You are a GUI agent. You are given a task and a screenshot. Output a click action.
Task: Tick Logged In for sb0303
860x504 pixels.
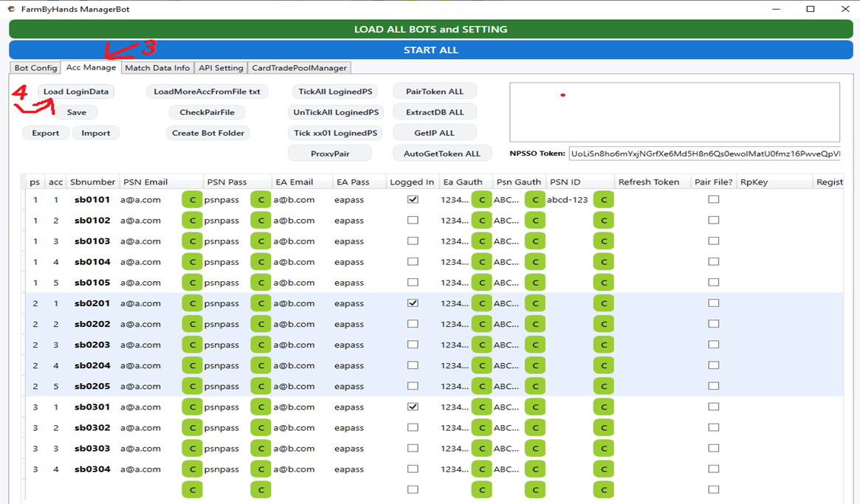[x=413, y=448]
